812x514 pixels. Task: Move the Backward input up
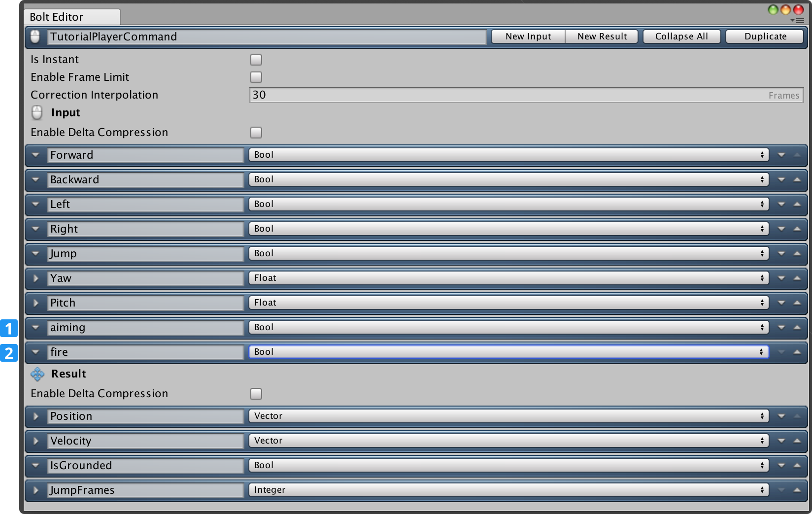pyautogui.click(x=797, y=179)
